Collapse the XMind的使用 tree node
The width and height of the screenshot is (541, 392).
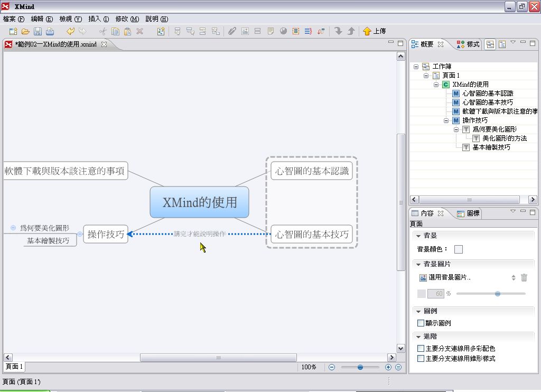(x=436, y=85)
